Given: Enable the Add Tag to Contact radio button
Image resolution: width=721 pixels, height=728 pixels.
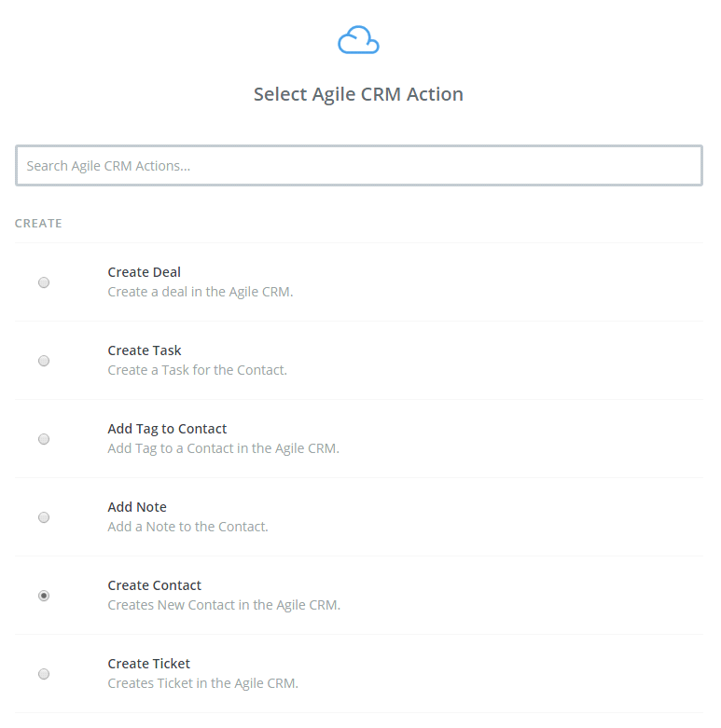Looking at the screenshot, I should 44,439.
